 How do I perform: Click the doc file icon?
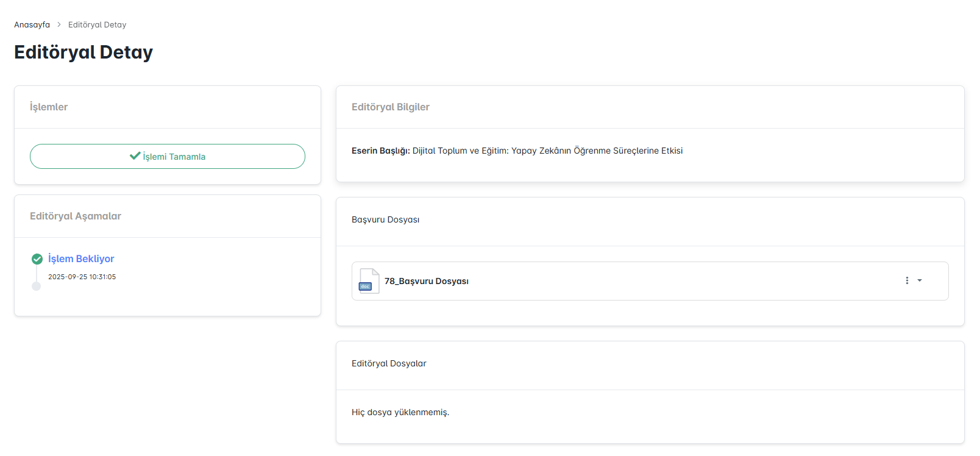point(369,281)
